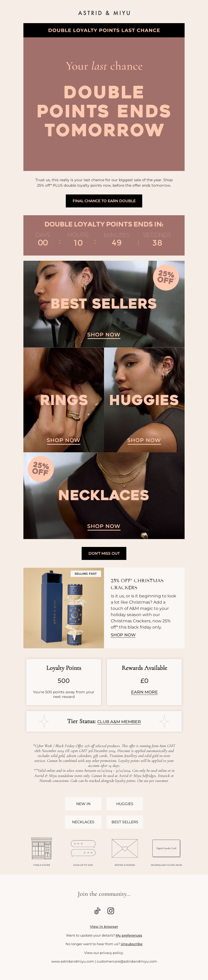Screen dimensions: 208x980
Task: Open the Necklaces Shop Now banner
Action: click(104, 496)
